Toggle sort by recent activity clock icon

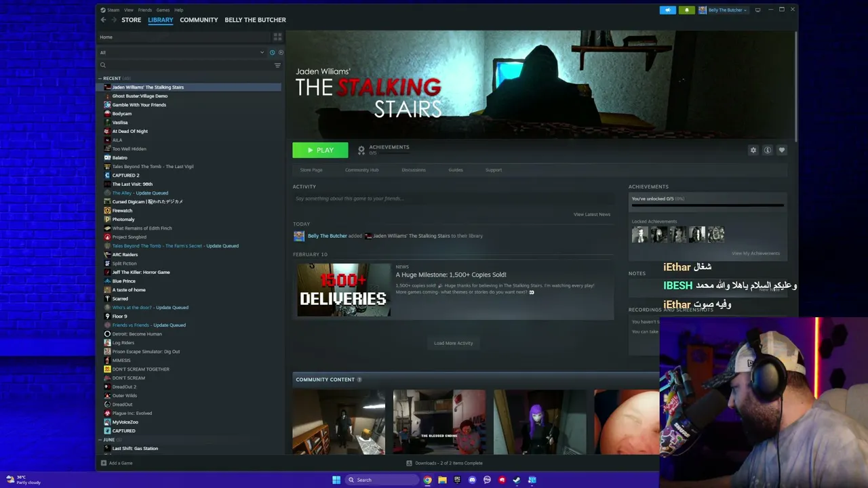273,52
